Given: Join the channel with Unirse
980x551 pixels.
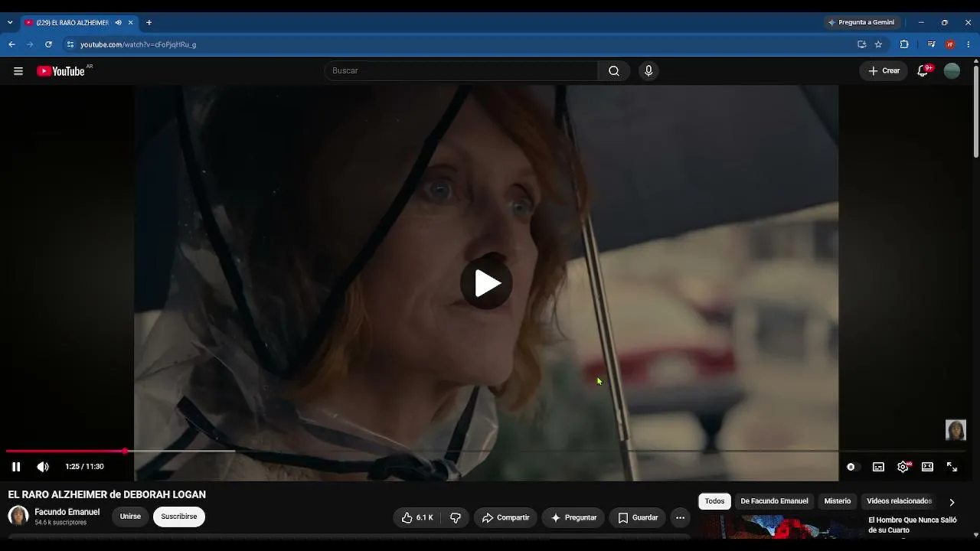Looking at the screenshot, I should click(130, 517).
